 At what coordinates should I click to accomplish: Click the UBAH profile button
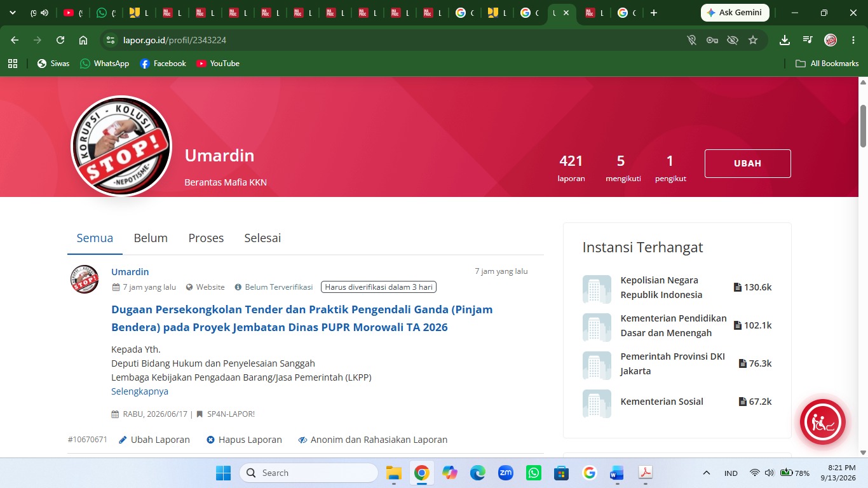[x=748, y=163]
